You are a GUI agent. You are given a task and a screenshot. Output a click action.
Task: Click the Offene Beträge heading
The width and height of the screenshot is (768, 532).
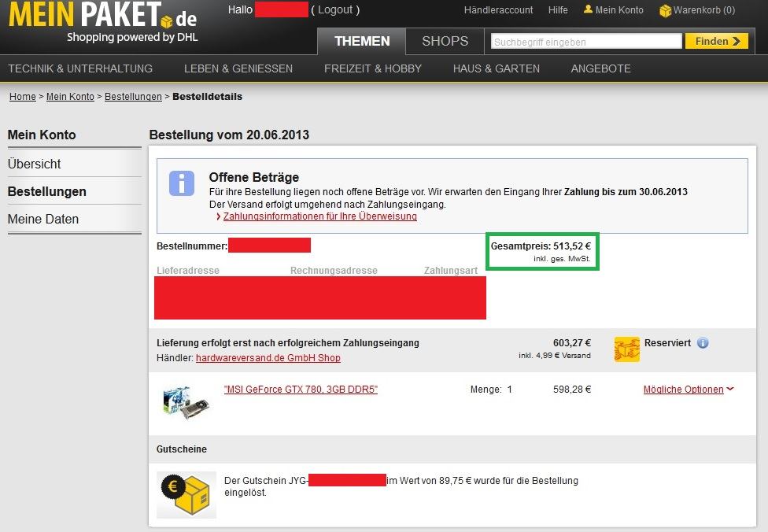click(253, 177)
